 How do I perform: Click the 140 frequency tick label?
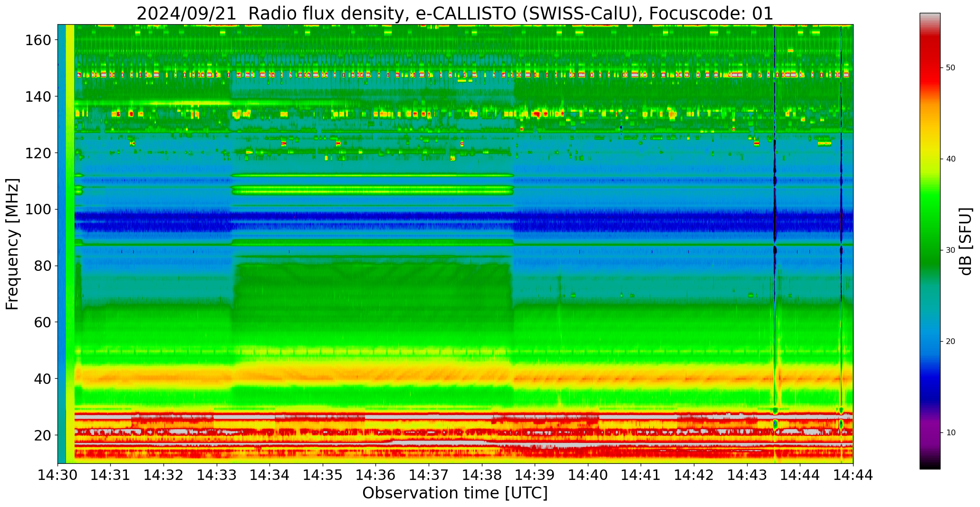click(38, 96)
